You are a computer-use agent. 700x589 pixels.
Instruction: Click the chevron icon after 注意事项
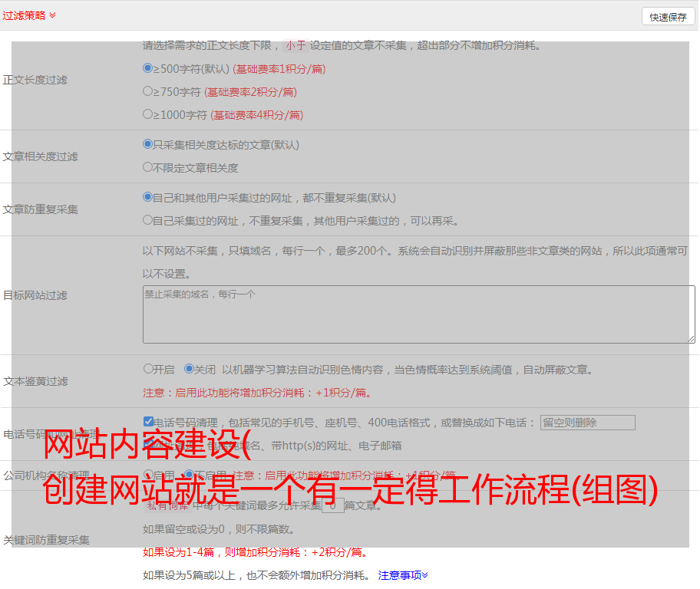point(425,574)
